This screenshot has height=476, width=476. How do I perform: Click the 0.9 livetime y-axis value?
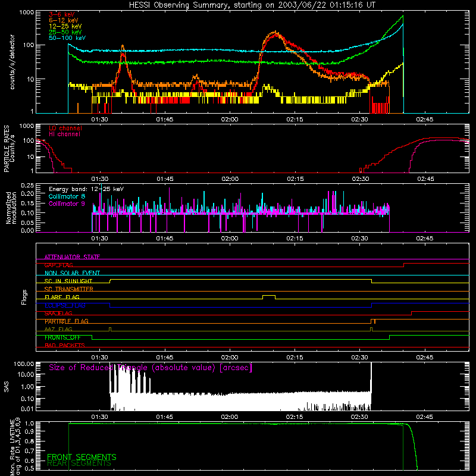pyautogui.click(x=30, y=431)
